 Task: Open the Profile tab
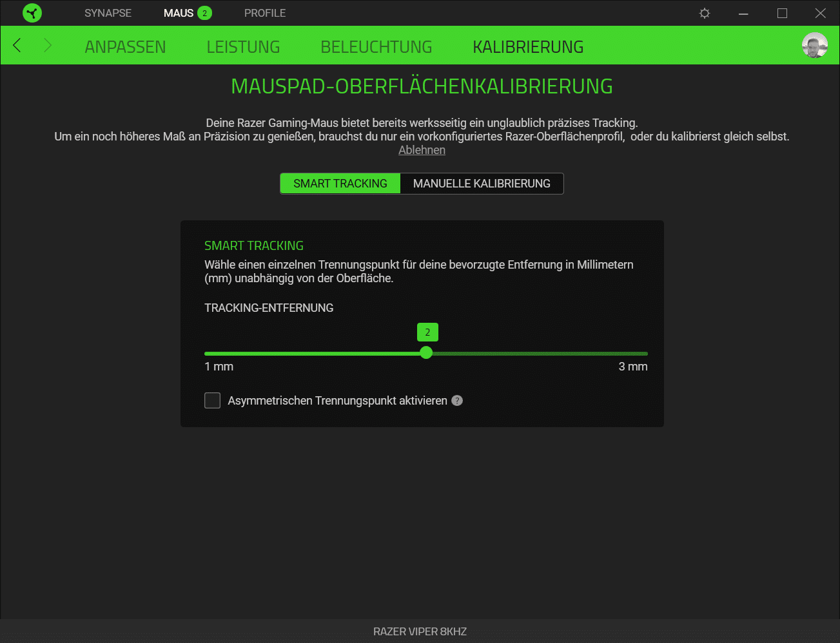point(265,13)
